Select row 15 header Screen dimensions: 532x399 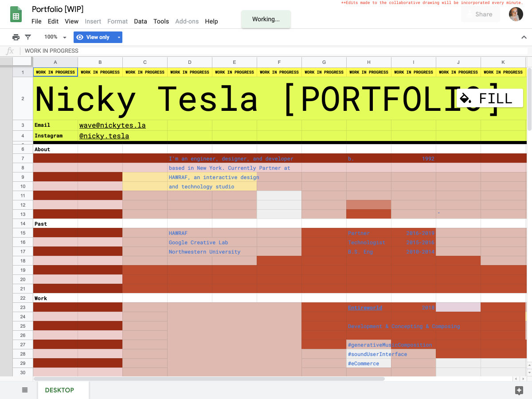23,233
